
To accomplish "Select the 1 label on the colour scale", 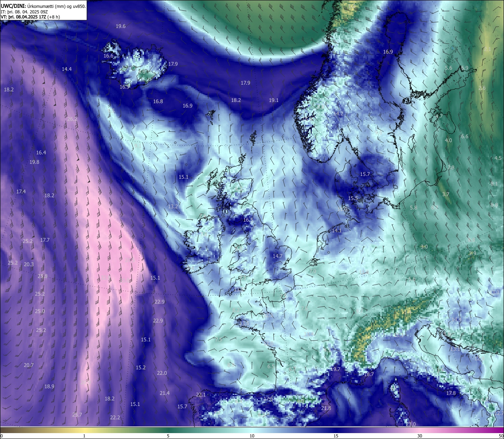I will [x=84, y=436].
